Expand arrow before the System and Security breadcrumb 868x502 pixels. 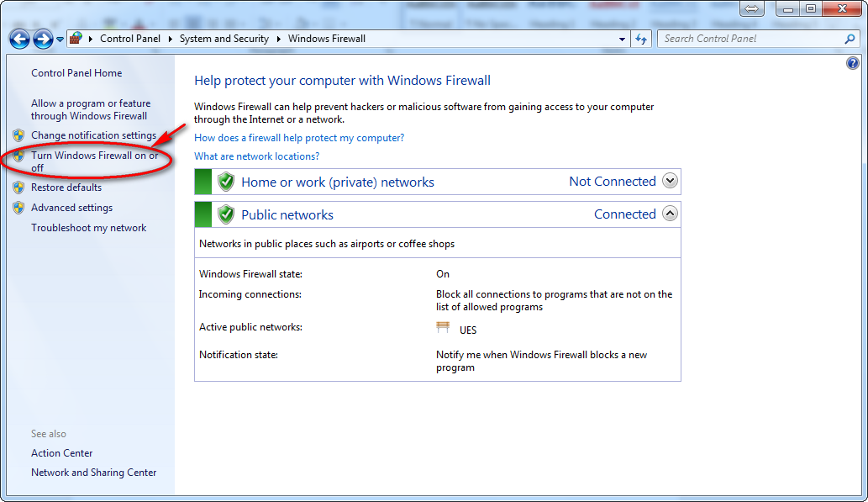(170, 39)
